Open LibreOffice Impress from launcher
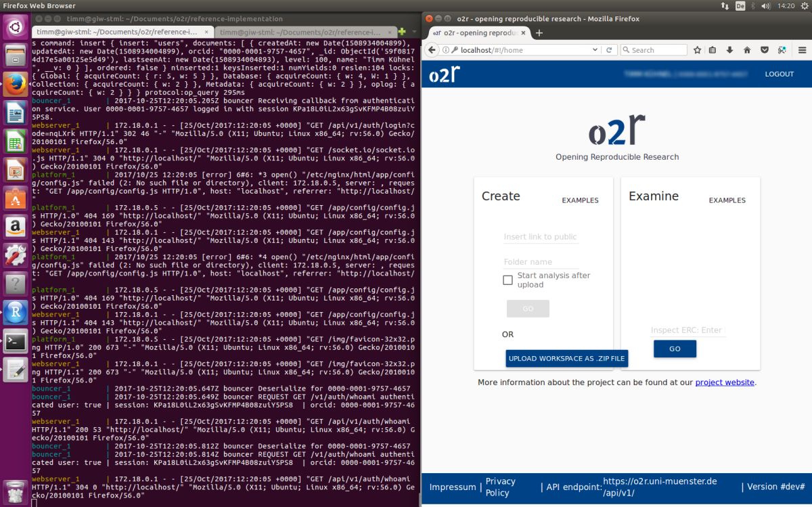The image size is (812, 507). tap(15, 170)
